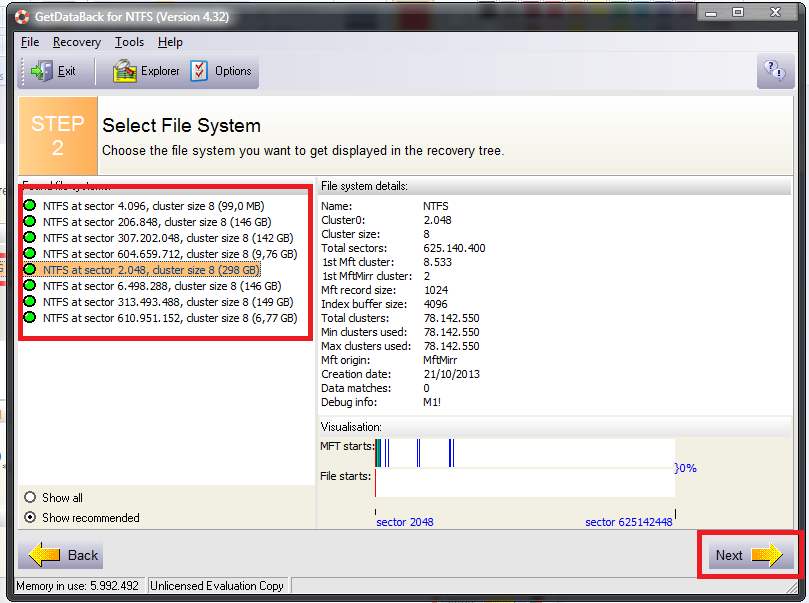Image resolution: width=809 pixels, height=603 pixels.
Task: Click green dot of sector 313.493.488 entry
Action: click(30, 301)
